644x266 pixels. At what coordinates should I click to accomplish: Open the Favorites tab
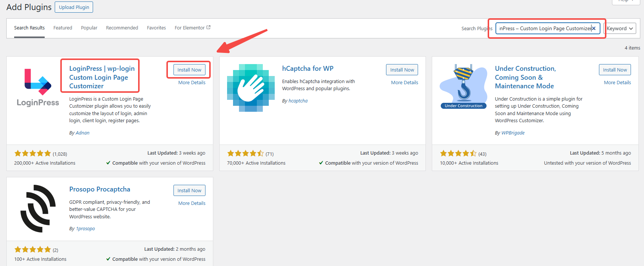(x=156, y=28)
